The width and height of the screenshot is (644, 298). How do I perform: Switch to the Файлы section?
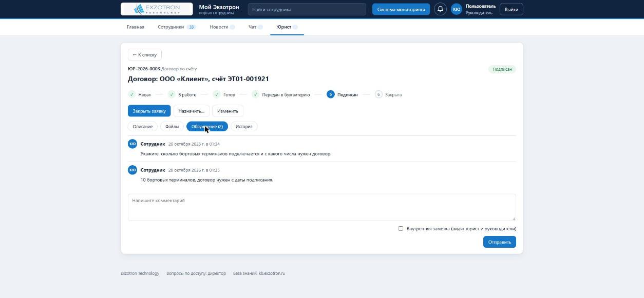tap(172, 126)
